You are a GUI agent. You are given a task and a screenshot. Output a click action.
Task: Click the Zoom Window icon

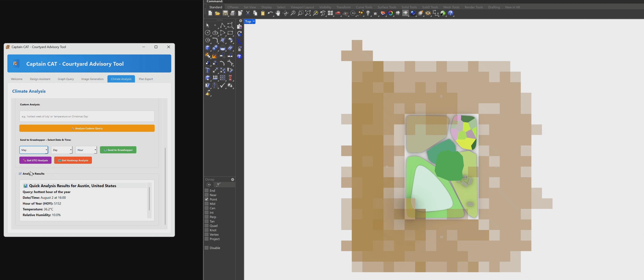click(301, 13)
